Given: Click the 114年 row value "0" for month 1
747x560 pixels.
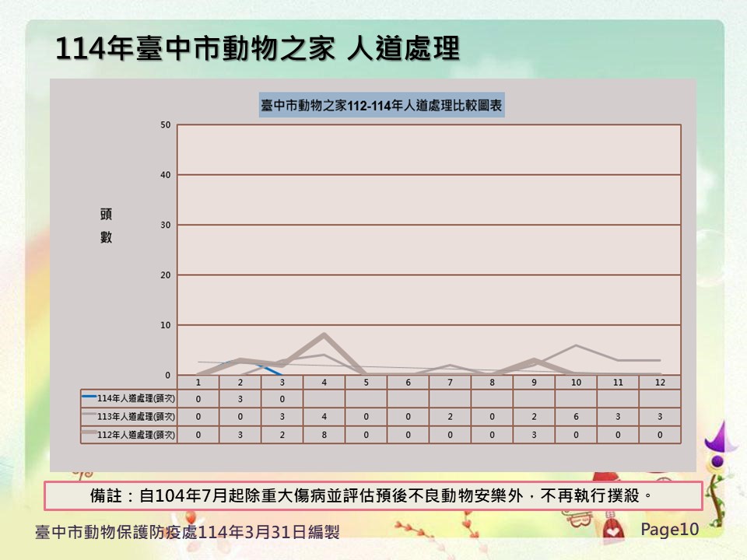Looking at the screenshot, I should tap(198, 399).
